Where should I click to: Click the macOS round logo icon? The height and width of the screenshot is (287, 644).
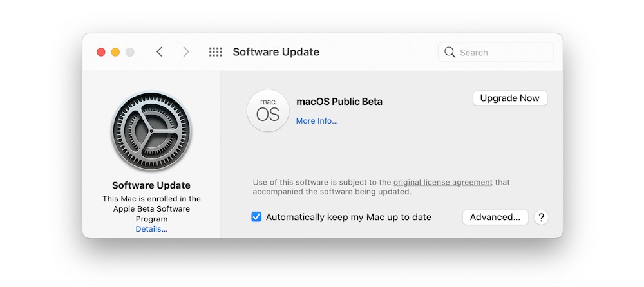tap(268, 111)
